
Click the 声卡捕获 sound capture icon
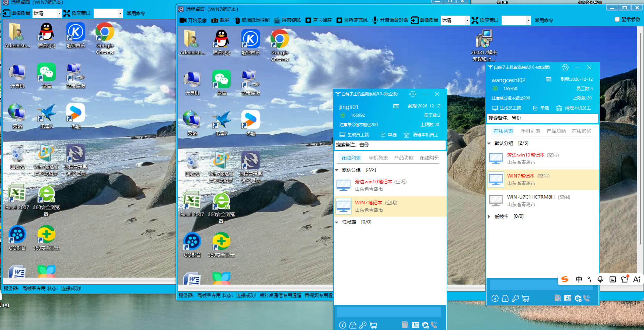308,20
